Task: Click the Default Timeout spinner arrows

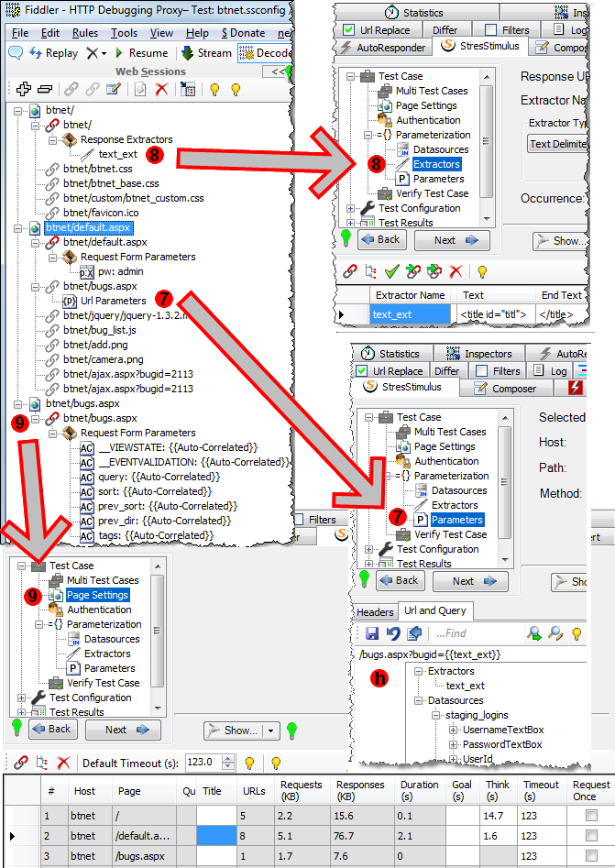Action: (x=228, y=763)
